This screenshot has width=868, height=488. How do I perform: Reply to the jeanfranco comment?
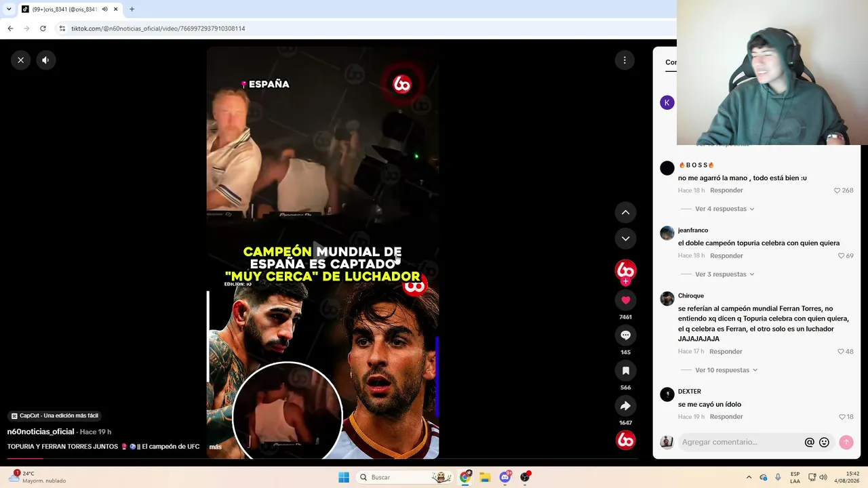click(x=726, y=256)
